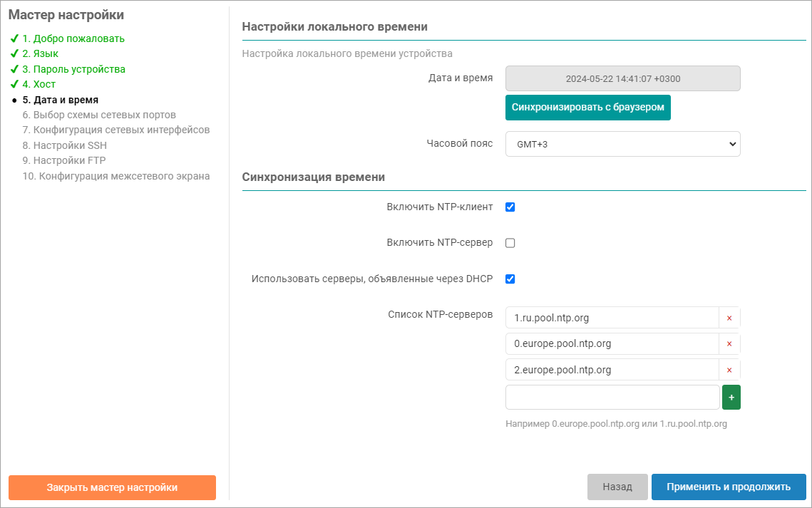Enable the NTP server checkbox

click(510, 243)
